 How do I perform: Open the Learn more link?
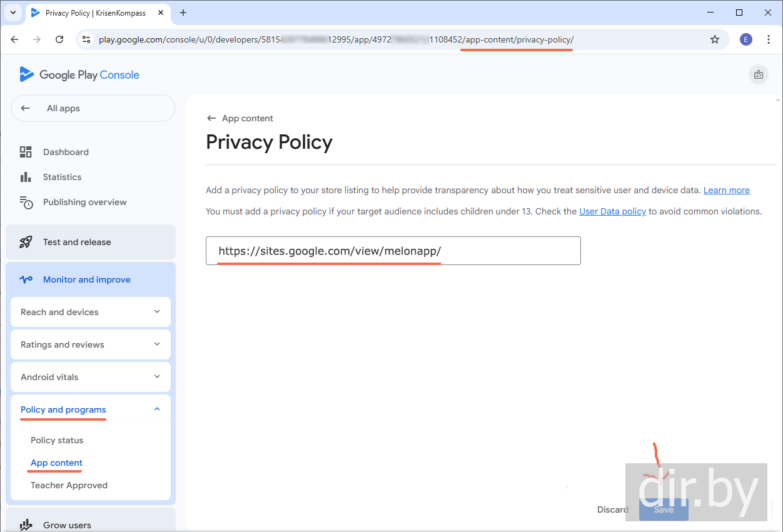click(726, 190)
